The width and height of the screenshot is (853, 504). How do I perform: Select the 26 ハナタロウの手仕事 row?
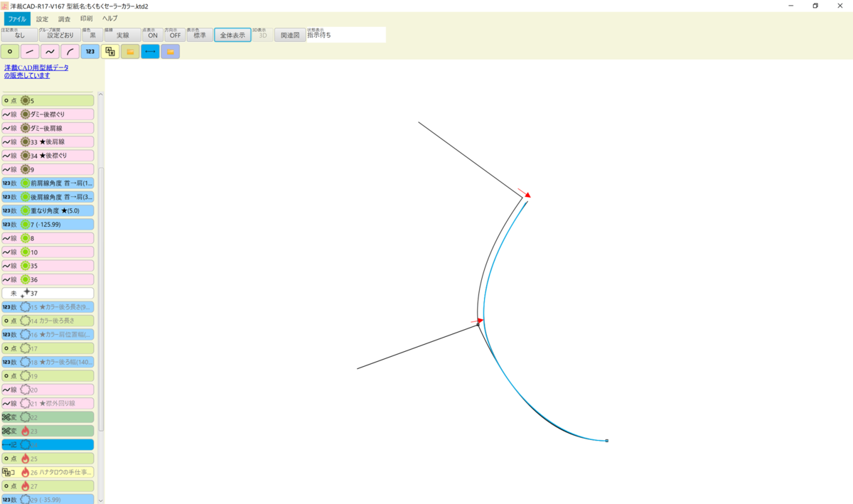click(x=48, y=472)
